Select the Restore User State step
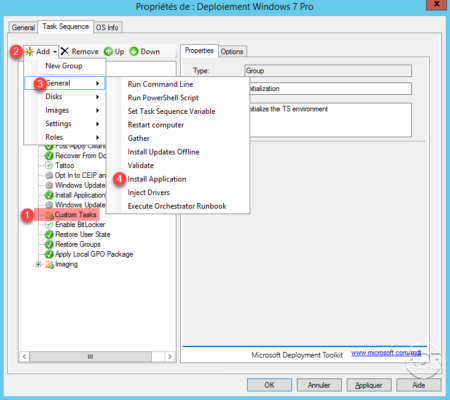This screenshot has height=400, width=450. click(83, 234)
